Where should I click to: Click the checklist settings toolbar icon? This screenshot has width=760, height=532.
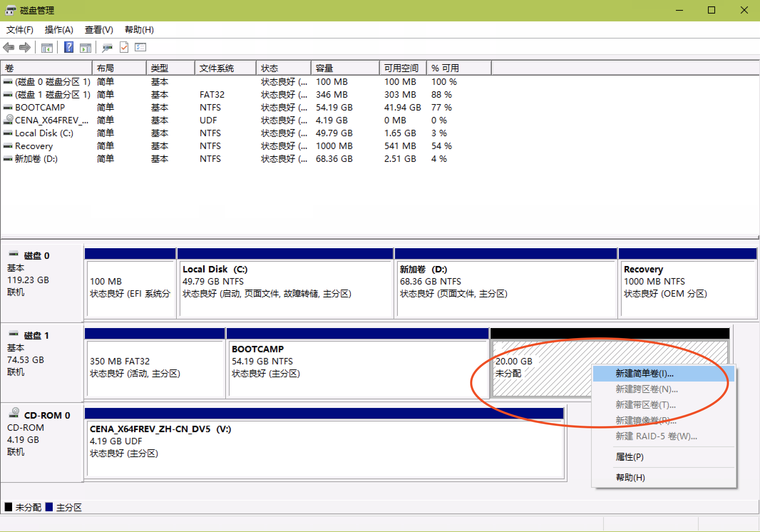tap(140, 47)
